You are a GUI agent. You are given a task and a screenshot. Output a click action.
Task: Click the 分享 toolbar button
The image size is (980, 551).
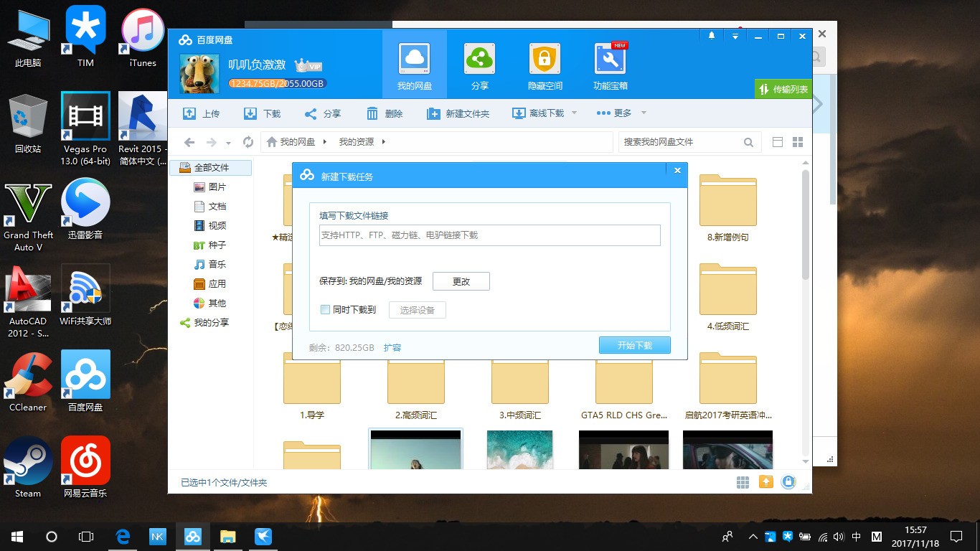(x=323, y=113)
